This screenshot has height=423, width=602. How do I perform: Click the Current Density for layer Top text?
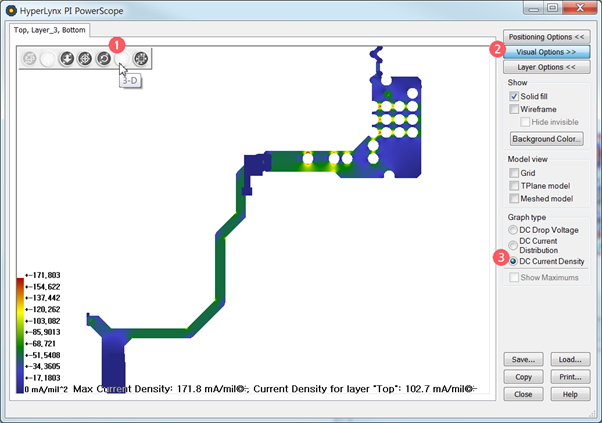coord(365,389)
